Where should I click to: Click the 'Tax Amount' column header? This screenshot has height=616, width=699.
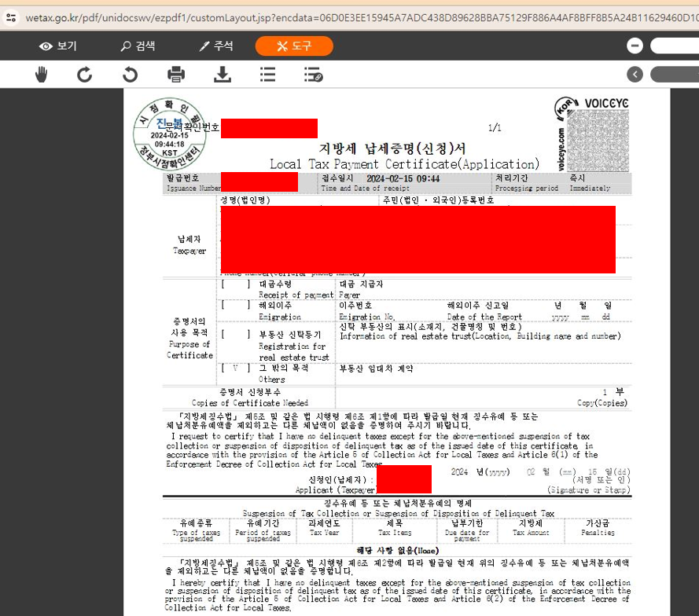tap(531, 532)
